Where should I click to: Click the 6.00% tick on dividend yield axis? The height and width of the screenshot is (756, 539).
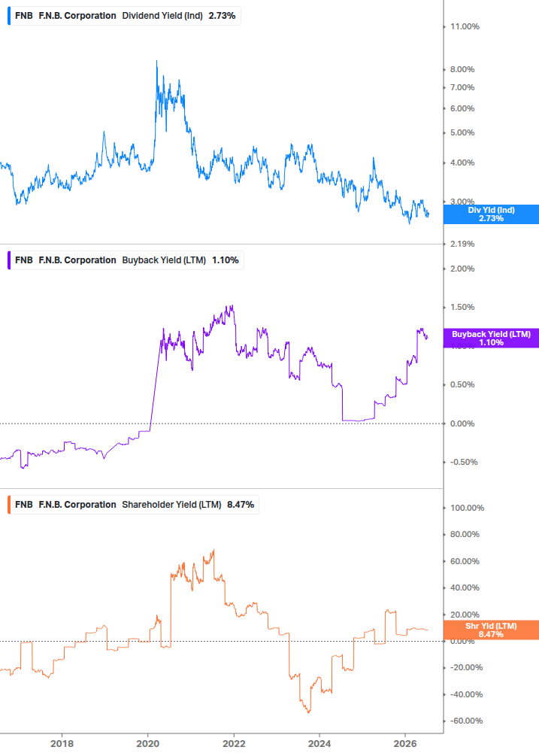point(462,109)
